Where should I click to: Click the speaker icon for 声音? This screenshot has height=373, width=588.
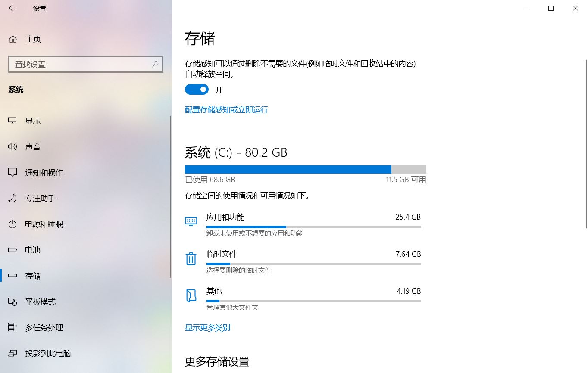[x=13, y=147]
